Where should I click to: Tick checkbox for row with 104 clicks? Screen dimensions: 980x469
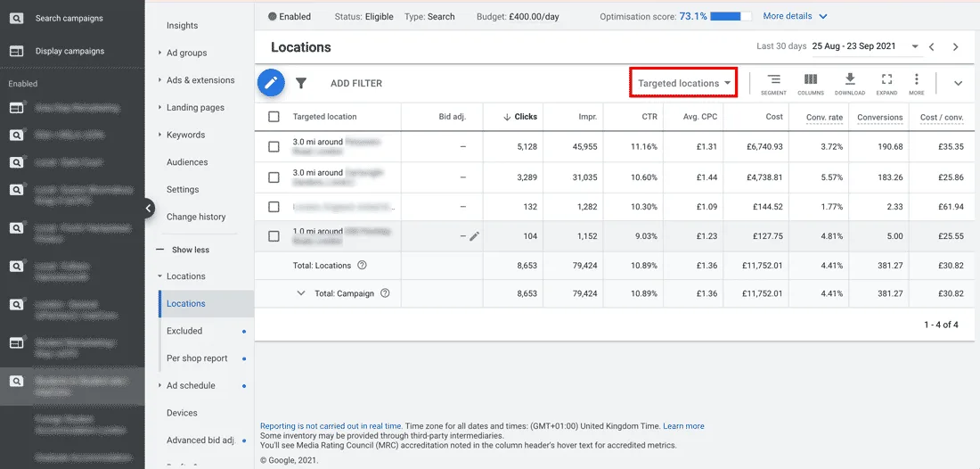[274, 235]
